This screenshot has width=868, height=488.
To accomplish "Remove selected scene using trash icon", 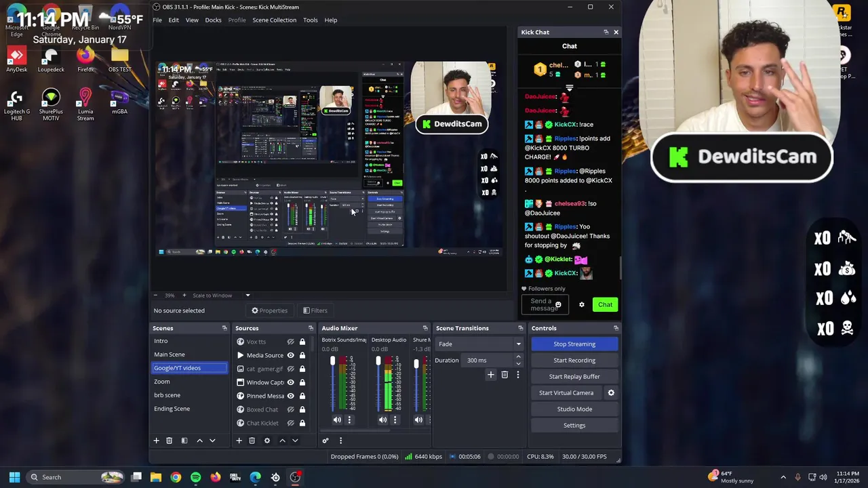I will coord(170,441).
